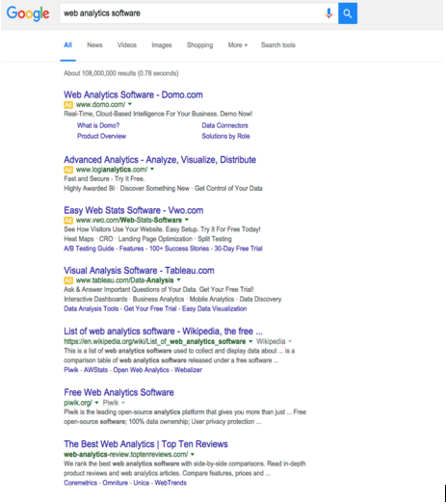Screen dimensions: 446x504
Task: Click the piwik.org/ green URL text
Action: click(78, 403)
